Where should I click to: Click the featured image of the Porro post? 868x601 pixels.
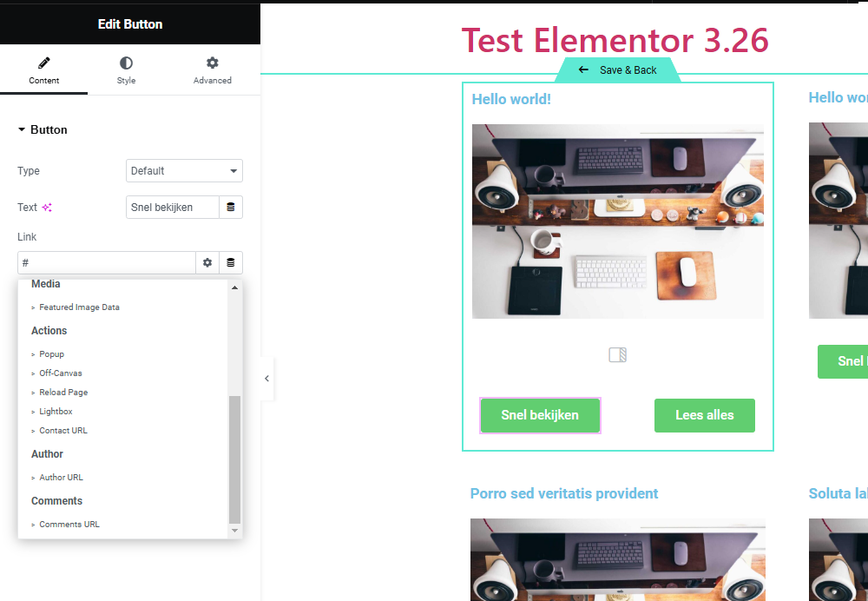(x=618, y=559)
